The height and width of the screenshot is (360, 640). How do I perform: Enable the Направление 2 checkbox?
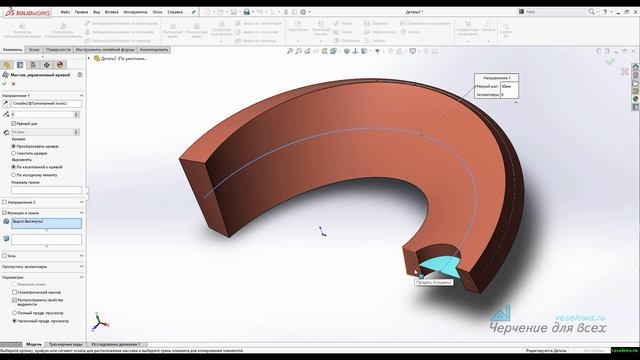click(4, 202)
